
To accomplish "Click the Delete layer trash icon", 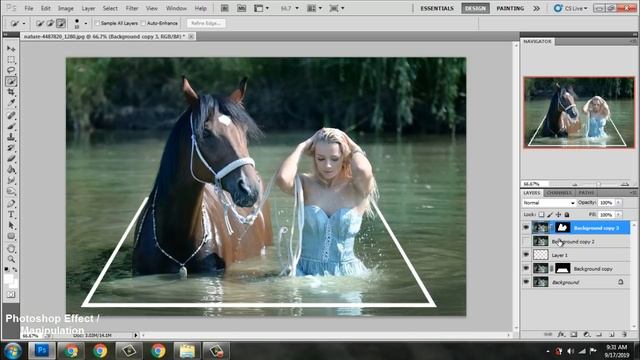I will pyautogui.click(x=624, y=334).
